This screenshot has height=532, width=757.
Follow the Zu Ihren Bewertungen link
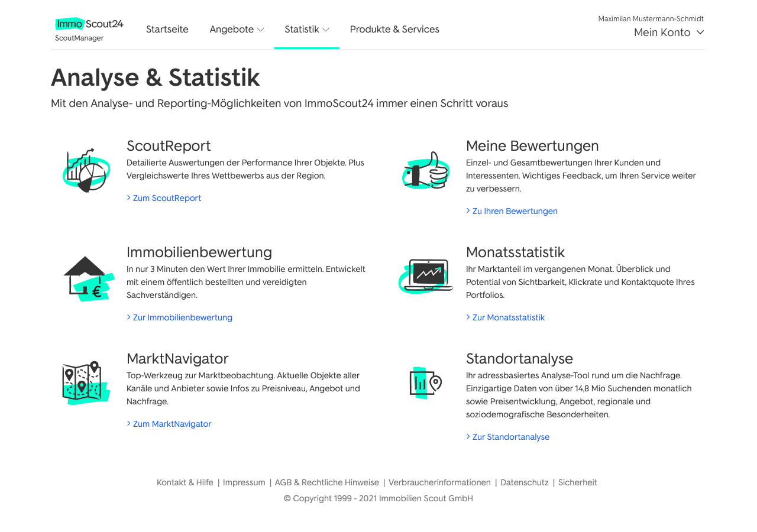(x=515, y=211)
